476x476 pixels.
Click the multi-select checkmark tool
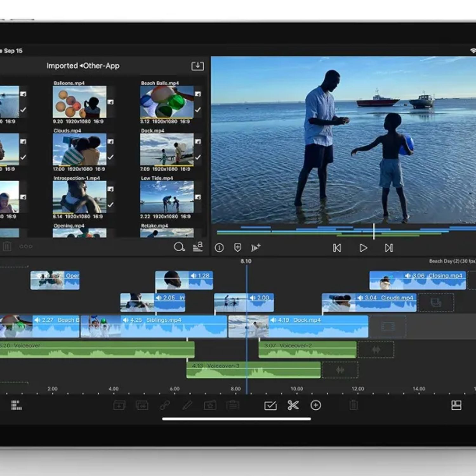coord(270,406)
